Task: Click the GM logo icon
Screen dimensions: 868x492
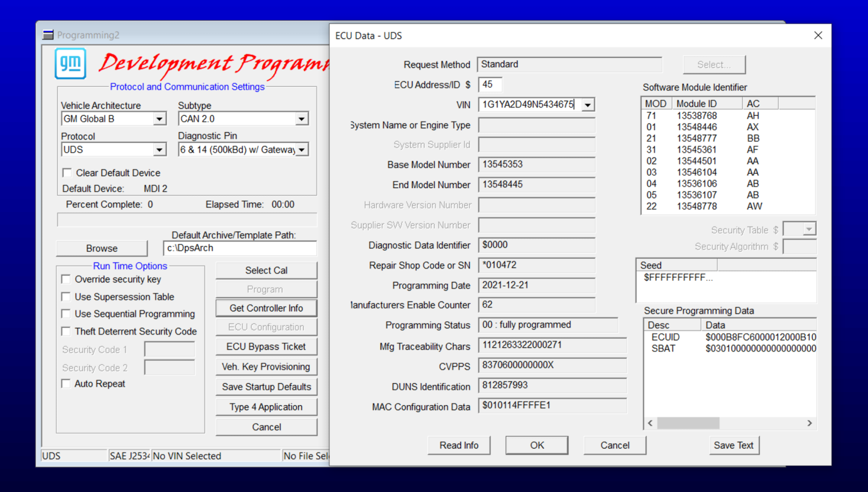Action: (x=71, y=64)
